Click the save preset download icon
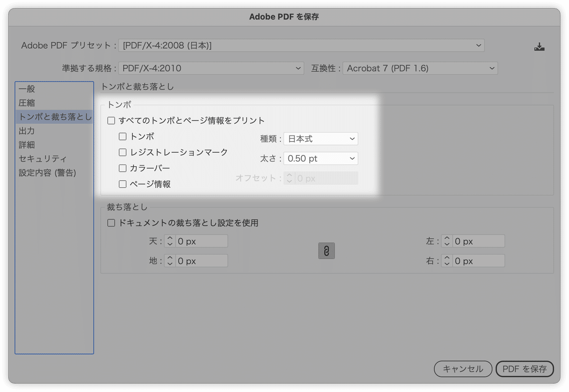569x392 pixels. [539, 46]
